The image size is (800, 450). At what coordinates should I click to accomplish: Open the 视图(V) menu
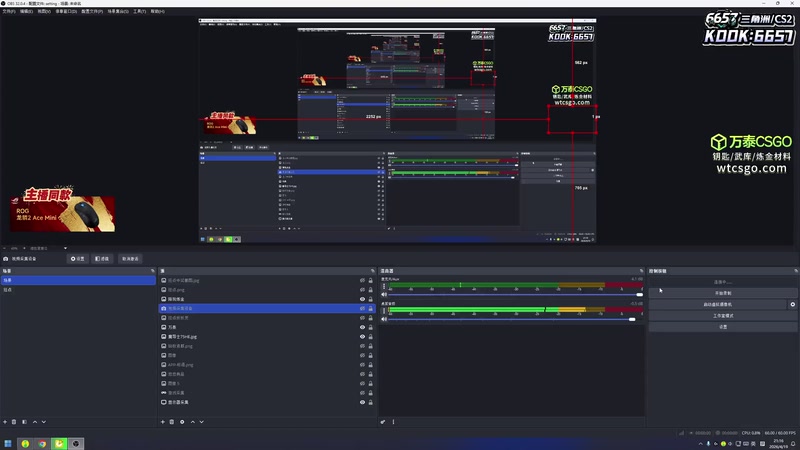44,11
